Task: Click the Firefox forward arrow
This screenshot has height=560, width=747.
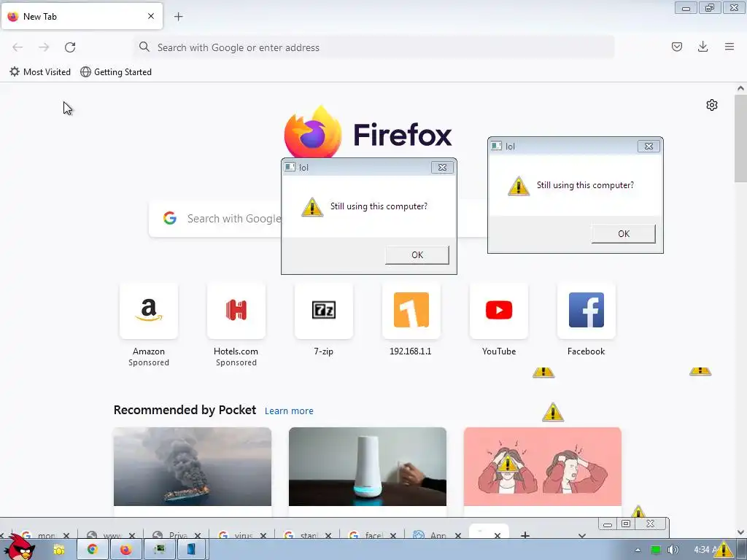Action: coord(44,47)
